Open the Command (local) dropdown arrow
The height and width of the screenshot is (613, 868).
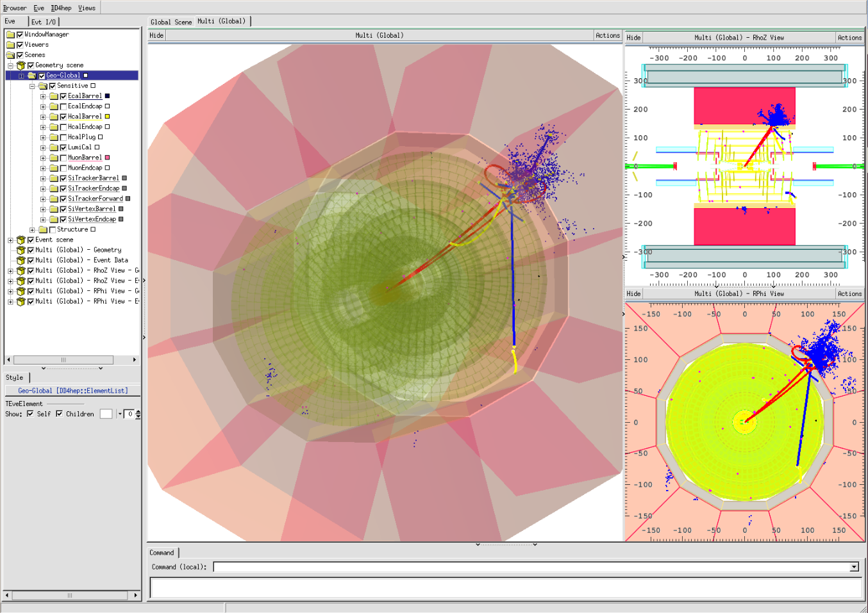click(854, 567)
